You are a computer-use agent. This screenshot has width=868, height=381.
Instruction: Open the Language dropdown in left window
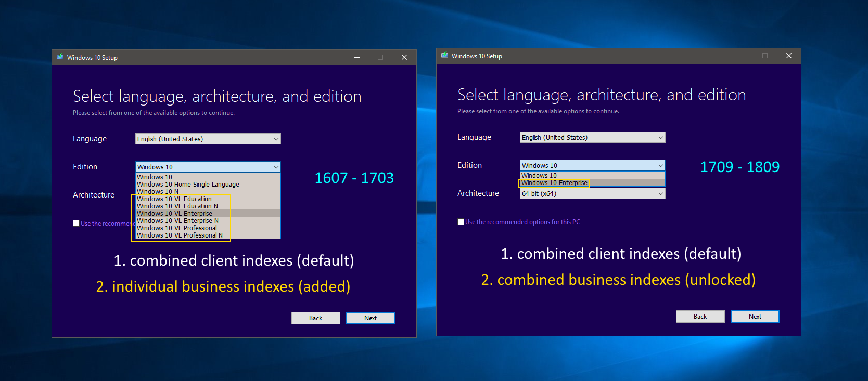[x=208, y=139]
